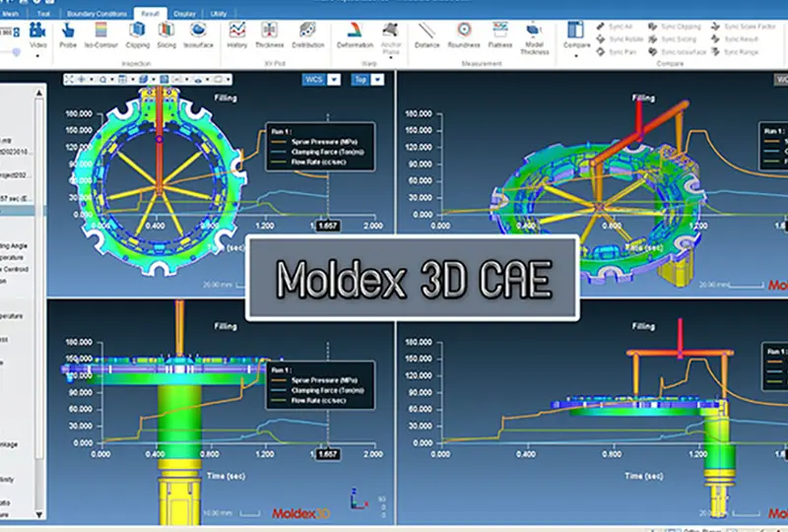Switch to the Tool ribbon tab

click(43, 14)
